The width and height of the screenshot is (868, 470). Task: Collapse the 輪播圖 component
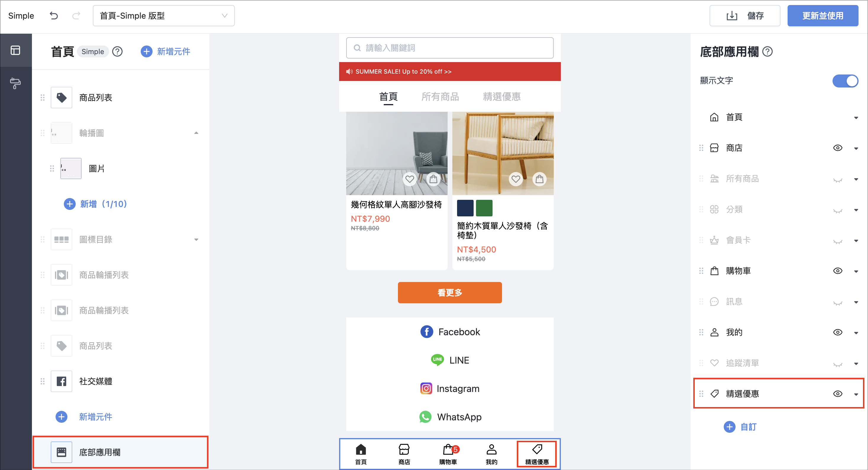(196, 133)
